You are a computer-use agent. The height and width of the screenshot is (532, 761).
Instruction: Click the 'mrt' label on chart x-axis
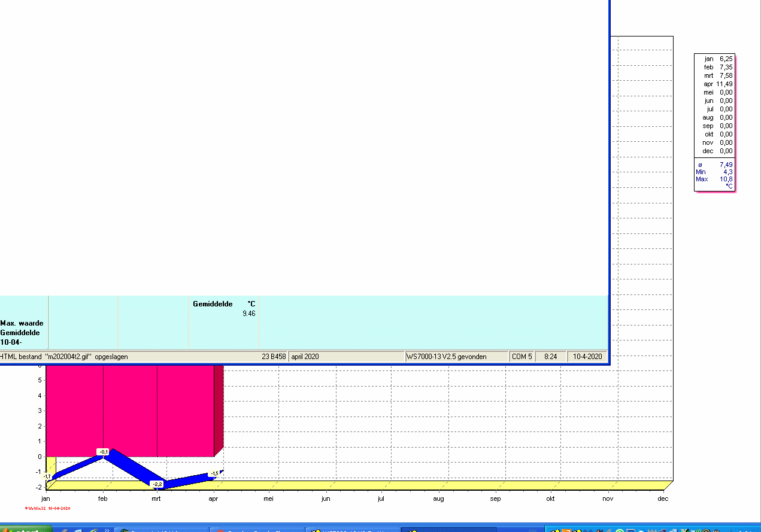tap(156, 498)
